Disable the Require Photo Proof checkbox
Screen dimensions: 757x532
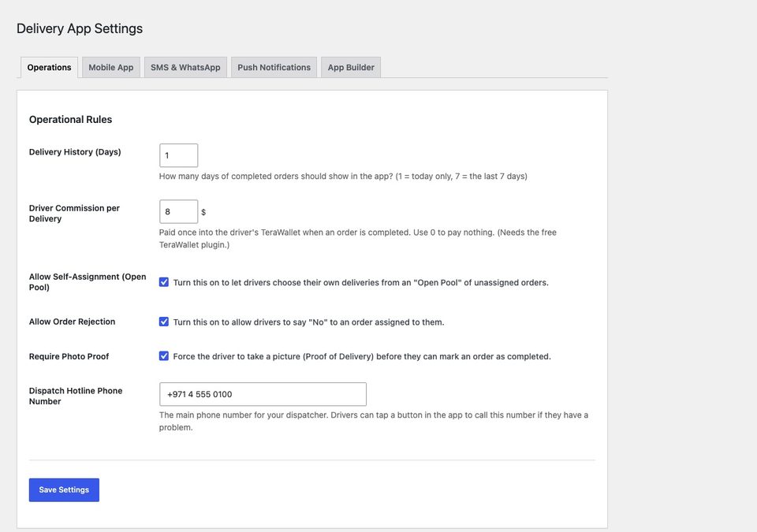coord(164,356)
